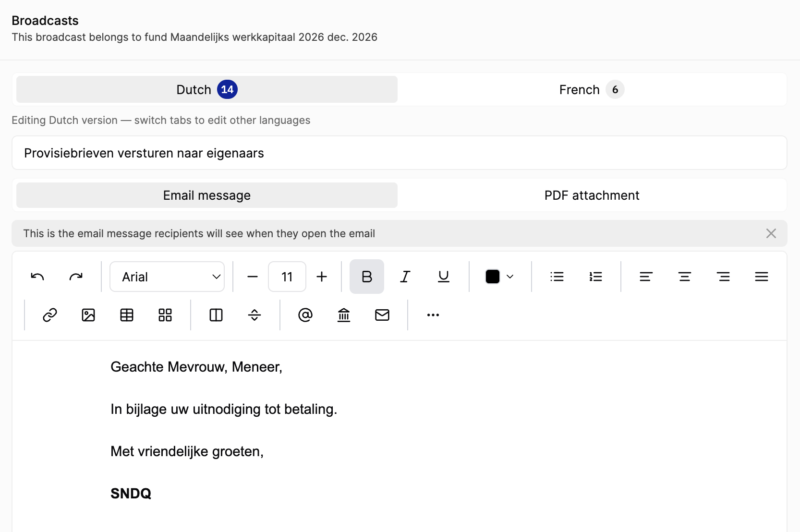
Task: Select the PDF attachment tab
Action: [592, 195]
